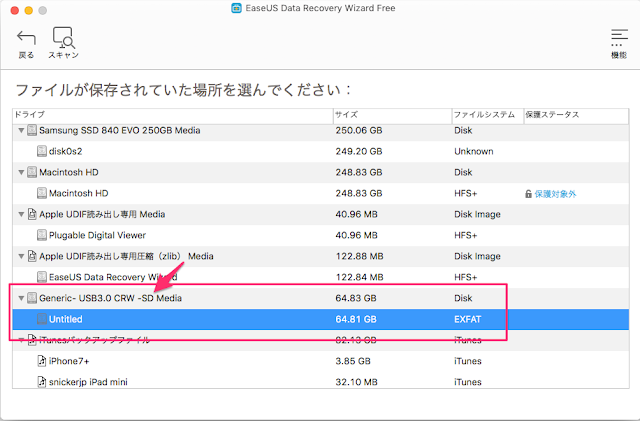Click the 122.88 MB size value
Image resolution: width=640 pixels, height=421 pixels.
[x=360, y=256]
